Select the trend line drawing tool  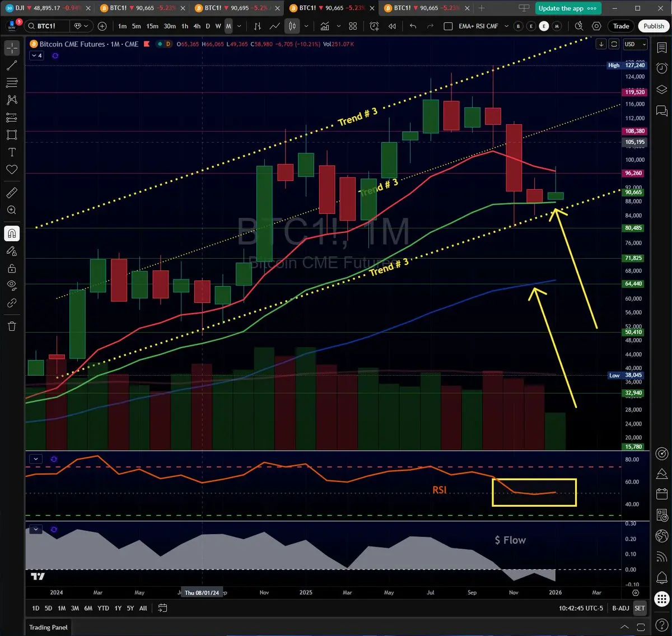(x=12, y=66)
